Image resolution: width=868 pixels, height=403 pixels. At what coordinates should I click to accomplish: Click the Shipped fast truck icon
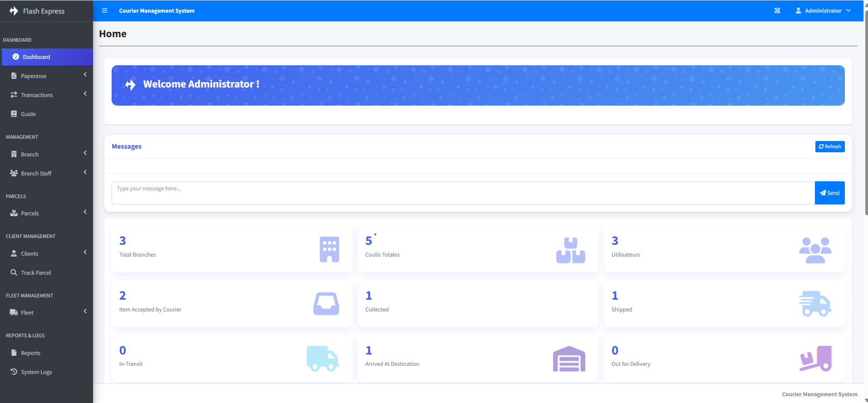tap(815, 304)
